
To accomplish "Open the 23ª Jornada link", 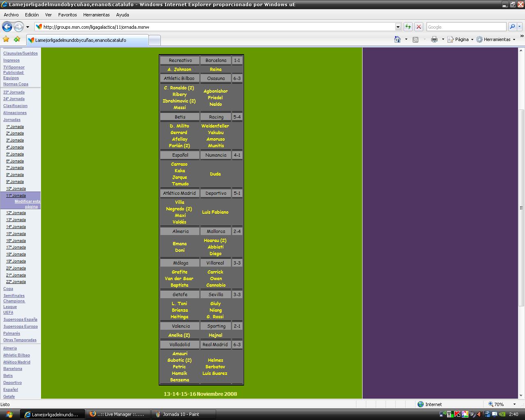I will (14, 92).
